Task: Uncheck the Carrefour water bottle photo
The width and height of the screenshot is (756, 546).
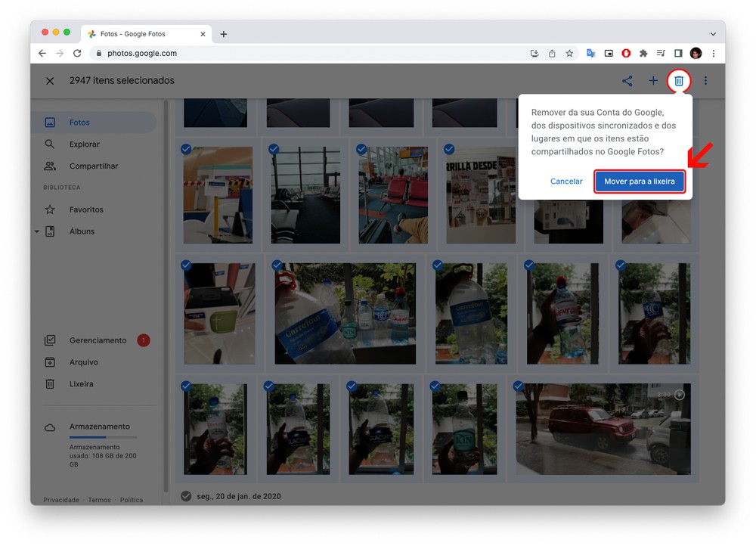Action: click(277, 265)
